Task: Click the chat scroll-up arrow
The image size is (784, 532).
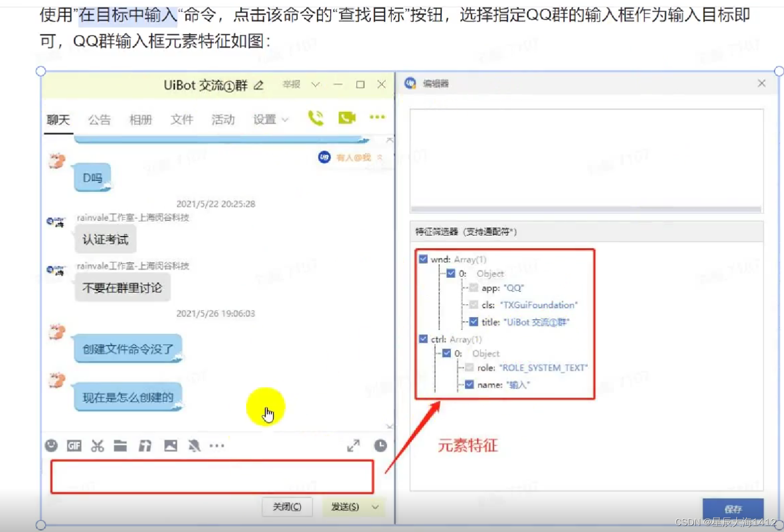Action: (389, 140)
